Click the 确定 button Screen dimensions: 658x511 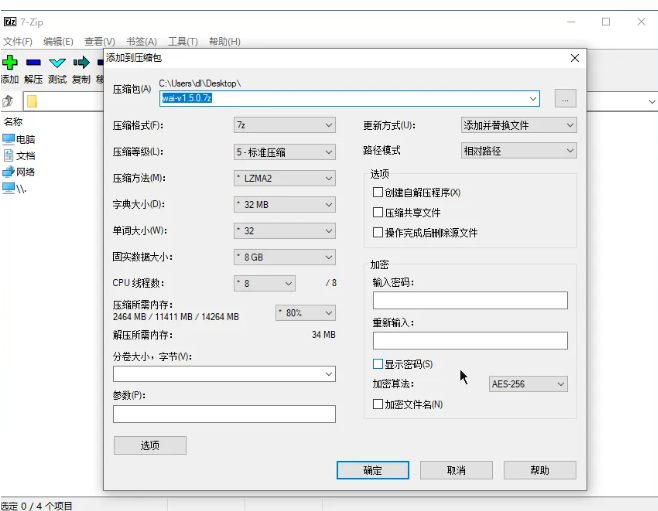point(373,470)
